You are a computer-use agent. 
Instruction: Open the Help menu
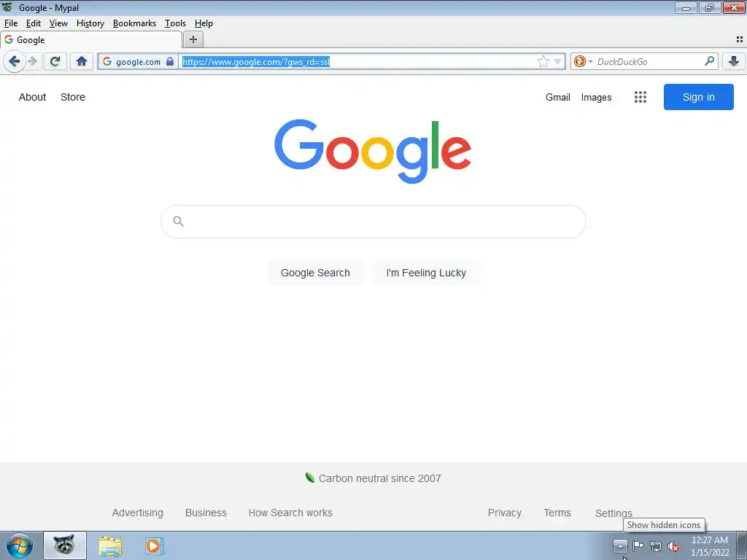point(204,23)
